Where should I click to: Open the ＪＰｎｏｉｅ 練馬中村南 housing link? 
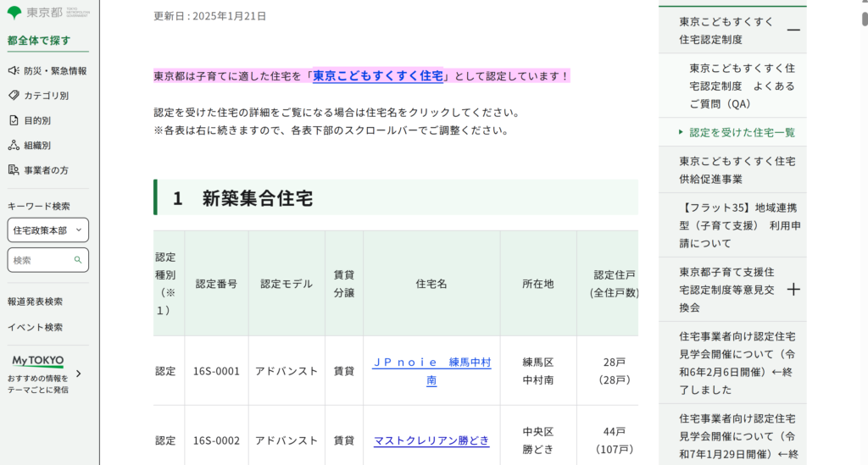click(431, 371)
